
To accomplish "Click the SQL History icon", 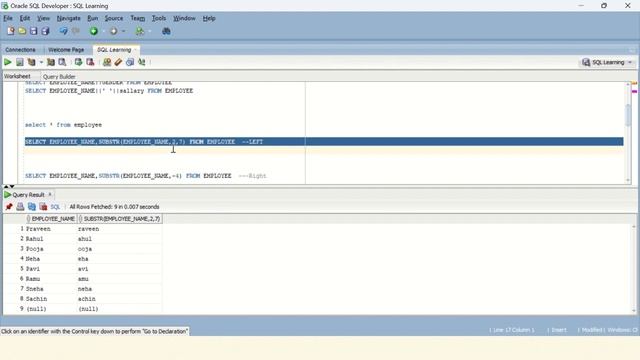I will point(130,62).
